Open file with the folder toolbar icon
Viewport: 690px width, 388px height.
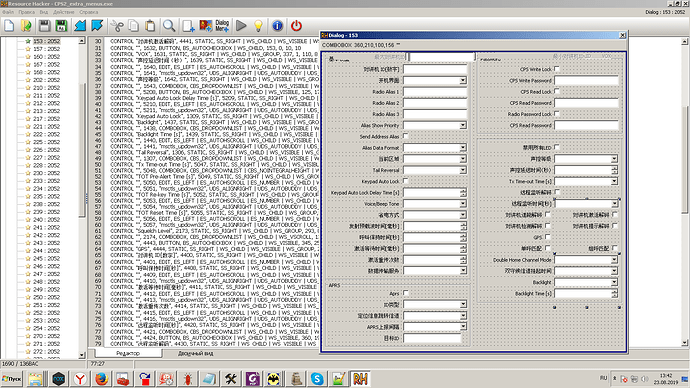pos(26,26)
